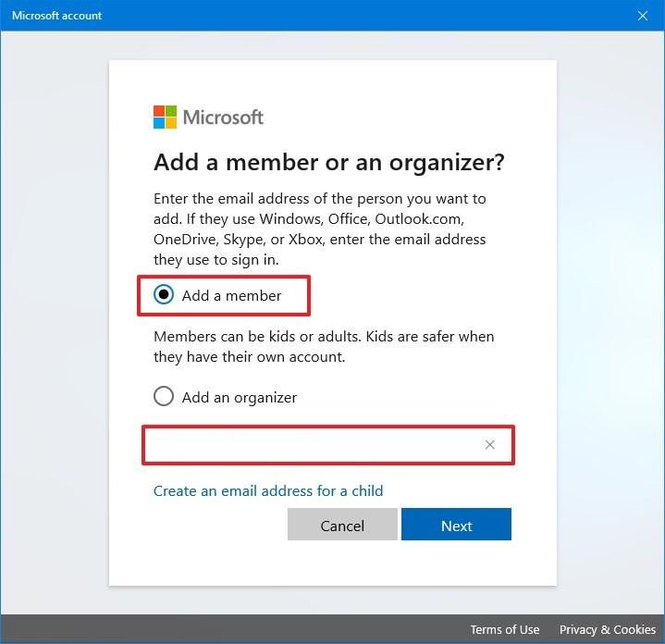The height and width of the screenshot is (644, 665).
Task: Click the Microsoft logo icon
Action: (165, 118)
